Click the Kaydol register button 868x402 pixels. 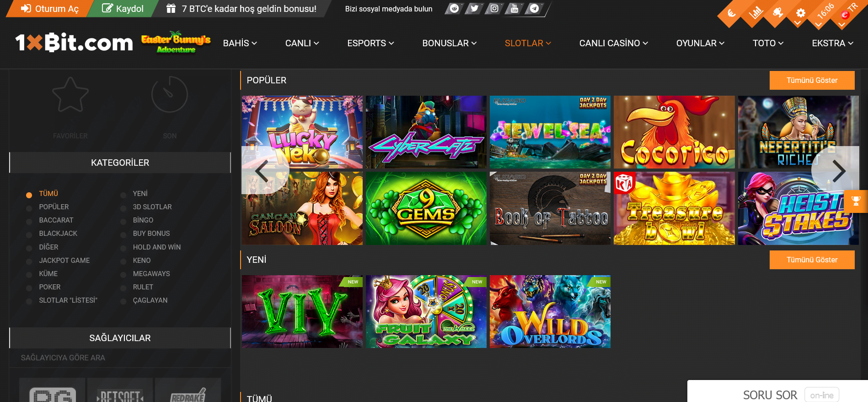123,9
